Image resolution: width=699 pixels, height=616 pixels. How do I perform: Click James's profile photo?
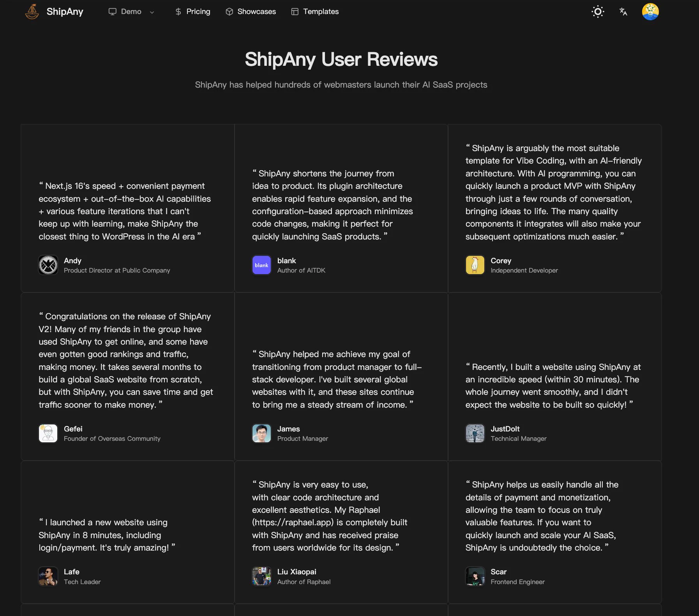[x=261, y=433]
